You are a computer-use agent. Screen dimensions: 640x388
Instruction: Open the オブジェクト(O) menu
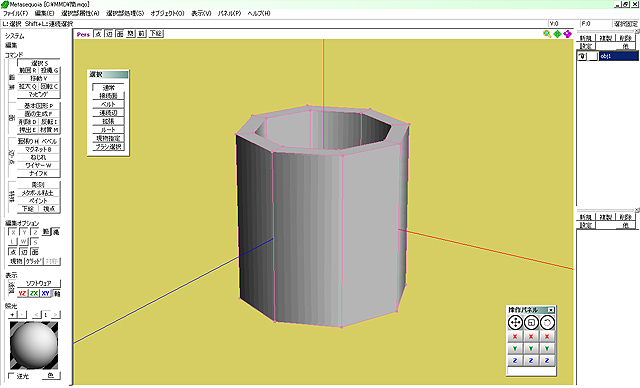(167, 13)
